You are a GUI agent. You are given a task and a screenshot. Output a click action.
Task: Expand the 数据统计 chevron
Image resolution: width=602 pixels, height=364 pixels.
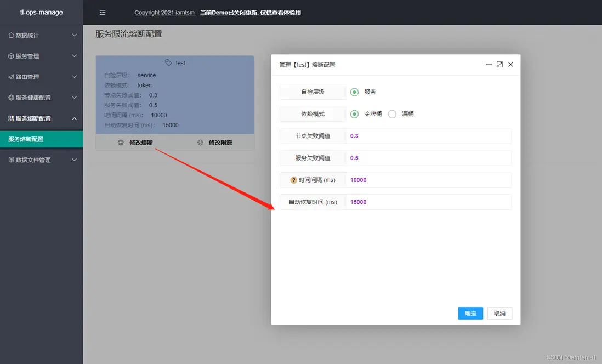(x=75, y=35)
